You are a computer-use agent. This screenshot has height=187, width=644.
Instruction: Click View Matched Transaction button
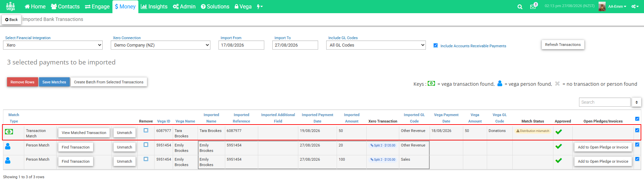click(x=84, y=133)
